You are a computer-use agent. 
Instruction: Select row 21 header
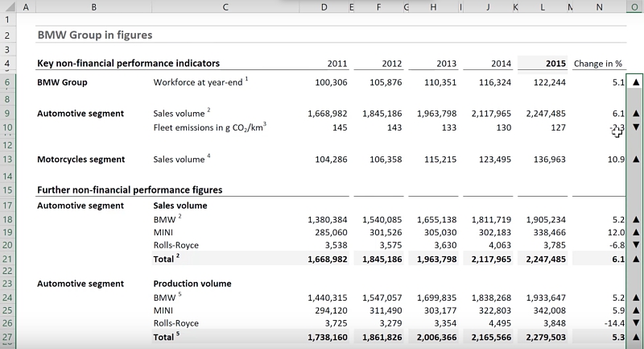(x=7, y=258)
